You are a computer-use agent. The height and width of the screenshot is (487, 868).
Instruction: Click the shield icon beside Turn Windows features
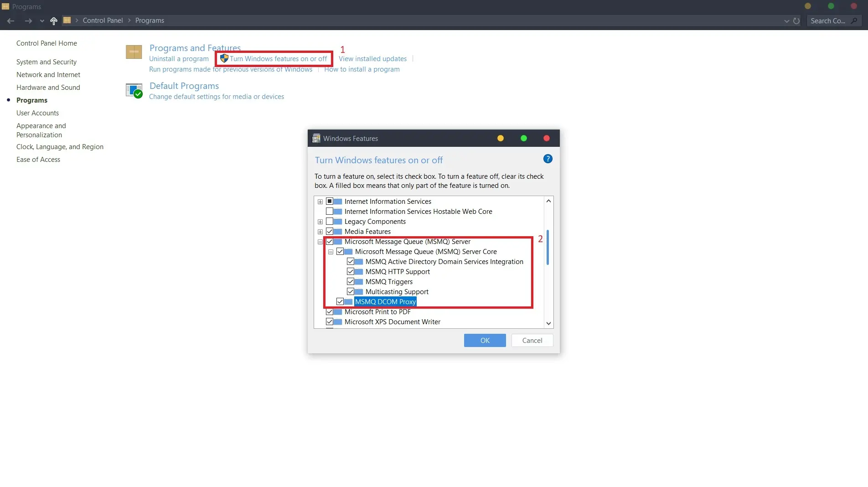pos(224,58)
